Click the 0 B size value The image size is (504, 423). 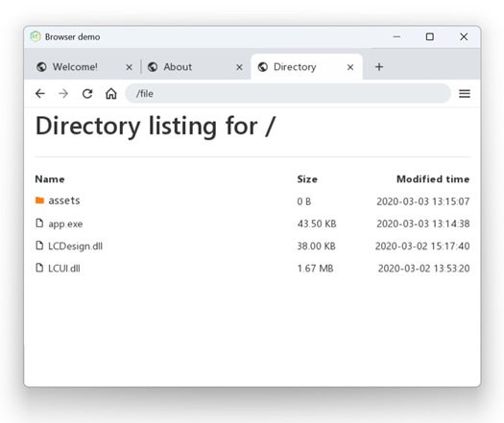[304, 201]
